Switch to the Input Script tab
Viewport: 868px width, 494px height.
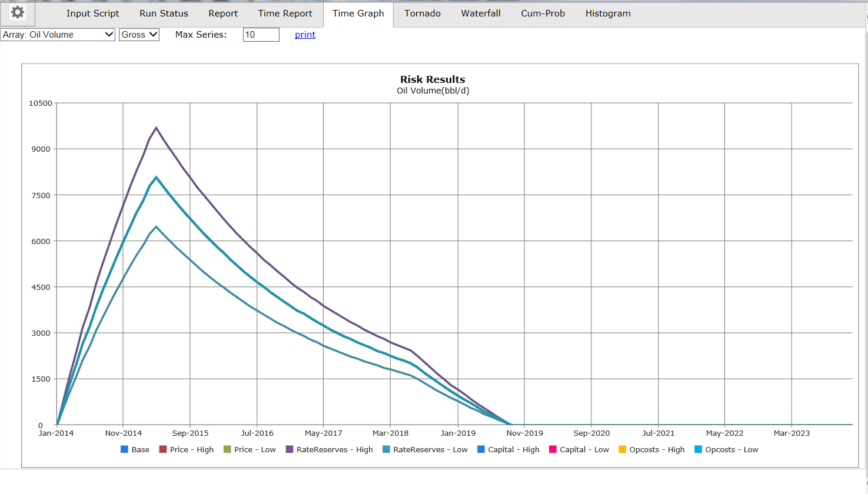(x=92, y=14)
